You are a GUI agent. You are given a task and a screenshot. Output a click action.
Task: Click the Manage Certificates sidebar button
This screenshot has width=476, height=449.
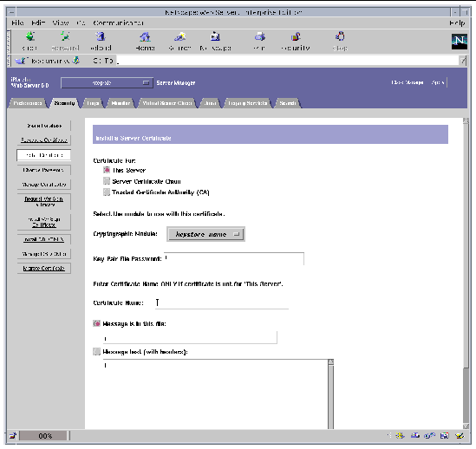44,185
